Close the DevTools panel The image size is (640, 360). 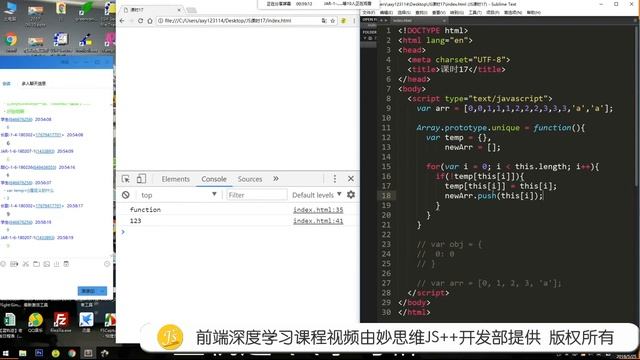click(351, 179)
